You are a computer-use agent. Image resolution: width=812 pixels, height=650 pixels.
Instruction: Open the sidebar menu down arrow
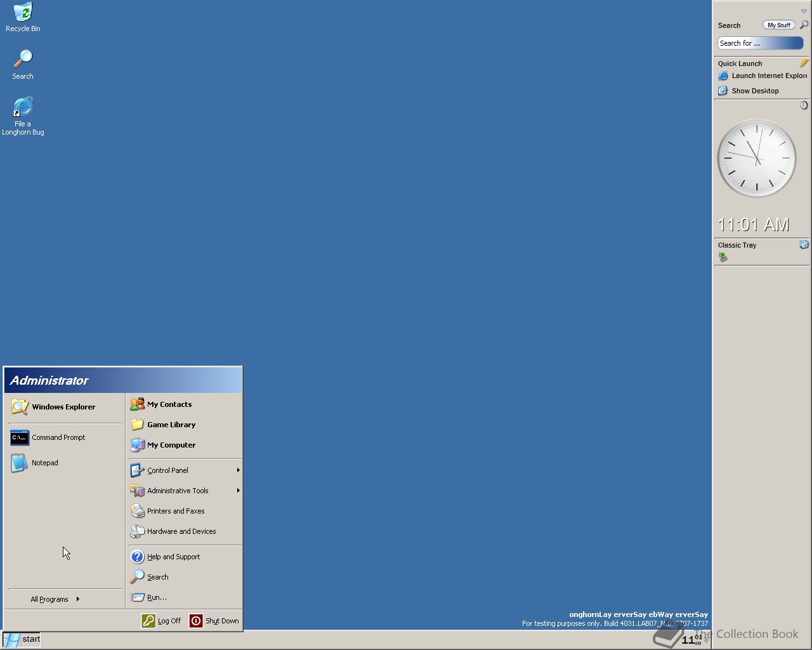pyautogui.click(x=804, y=11)
